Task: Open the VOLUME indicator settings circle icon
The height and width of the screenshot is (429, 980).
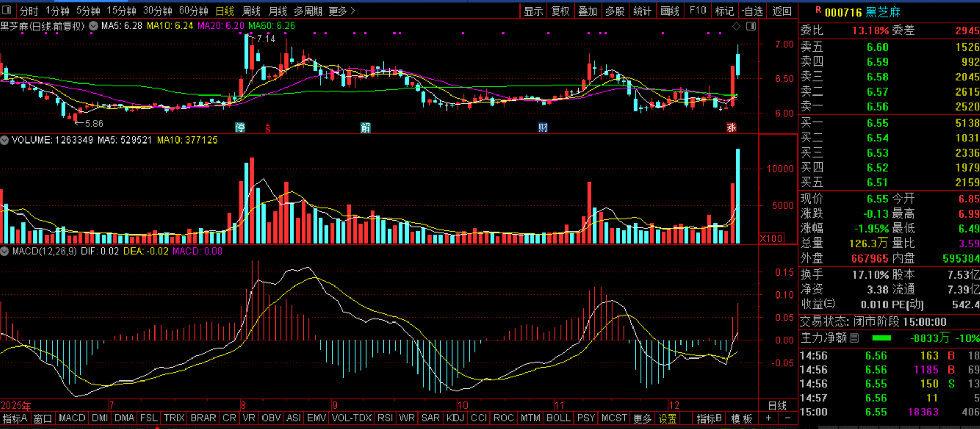Action: [x=5, y=140]
